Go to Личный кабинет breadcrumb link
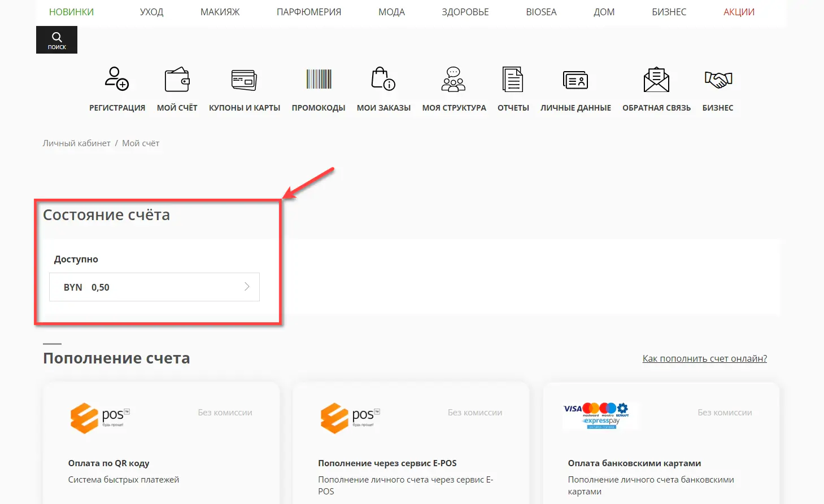 coord(76,143)
